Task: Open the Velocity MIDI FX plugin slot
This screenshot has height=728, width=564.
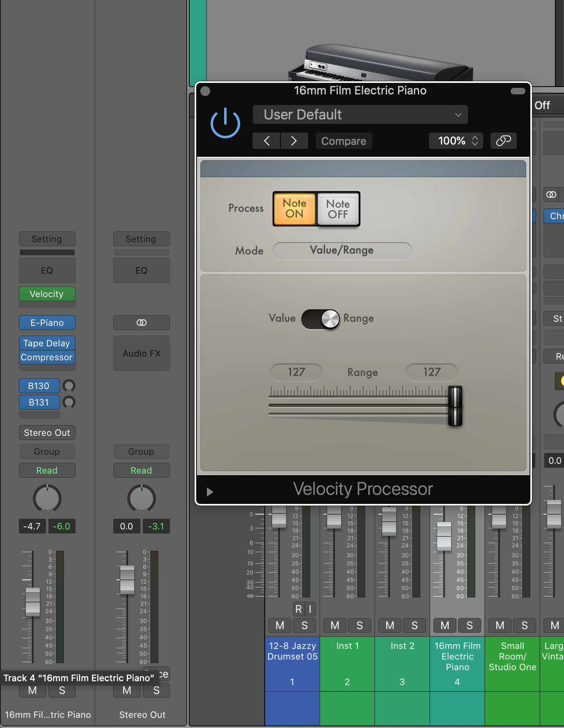Action: 47,294
